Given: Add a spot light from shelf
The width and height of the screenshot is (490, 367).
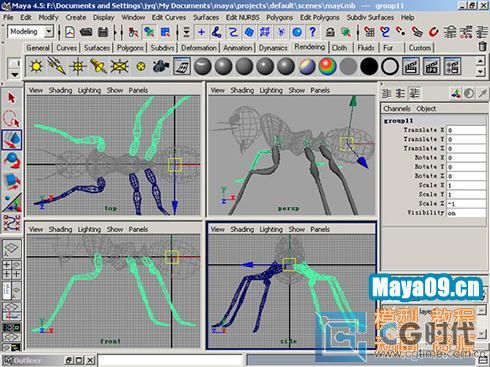Looking at the screenshot, I should pyautogui.click(x=98, y=66).
